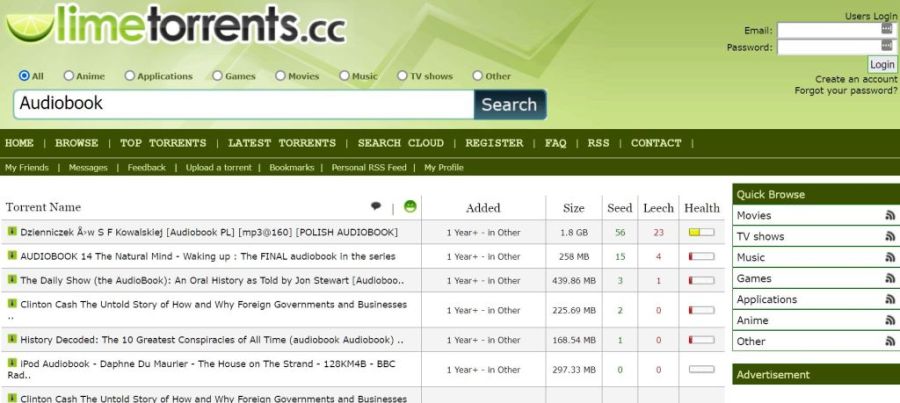Open RSS feed icon for Music
900x403 pixels.
(890, 258)
